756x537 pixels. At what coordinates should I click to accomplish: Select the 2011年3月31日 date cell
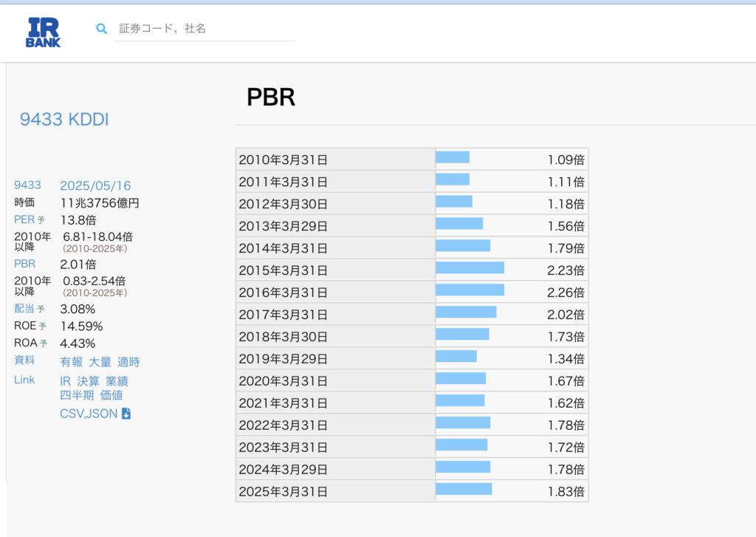click(336, 182)
